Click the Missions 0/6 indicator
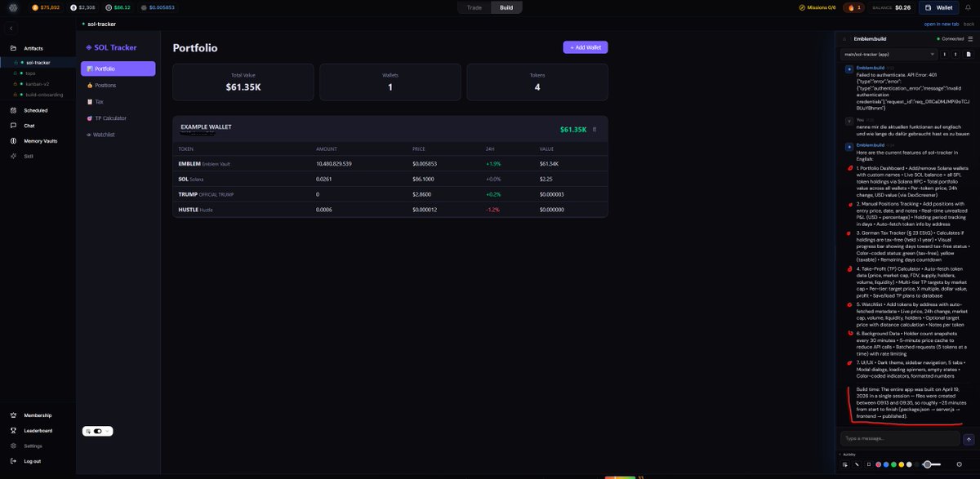The width and height of the screenshot is (980, 479). [x=818, y=7]
